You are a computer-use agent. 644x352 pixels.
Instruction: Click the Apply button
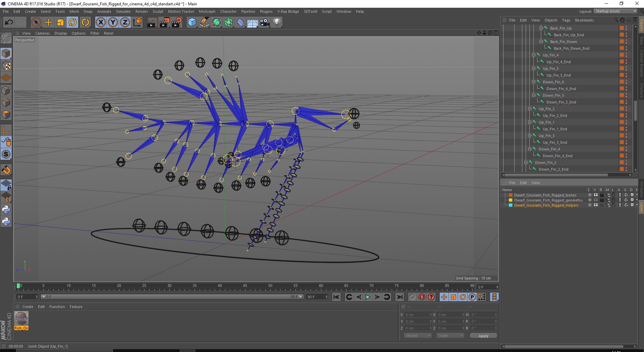(x=483, y=336)
